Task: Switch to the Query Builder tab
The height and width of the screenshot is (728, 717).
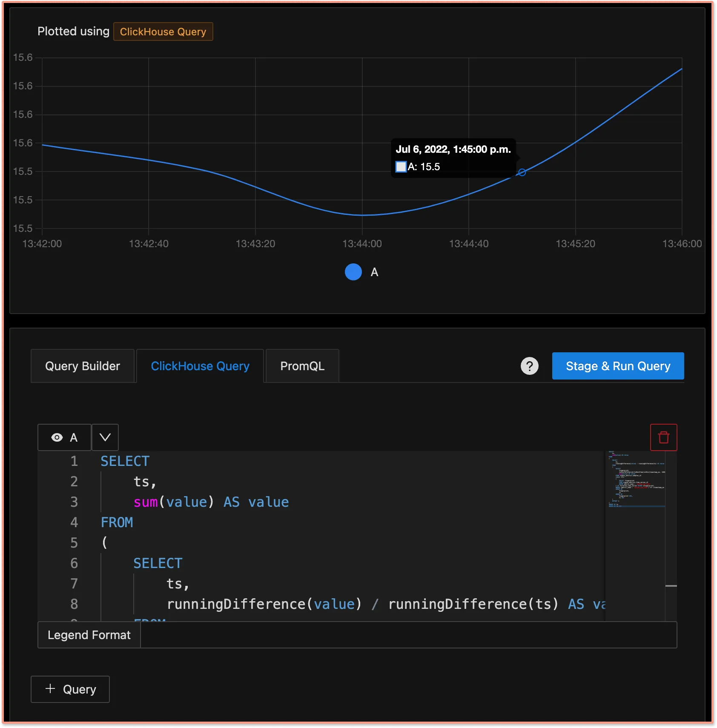Action: tap(83, 366)
